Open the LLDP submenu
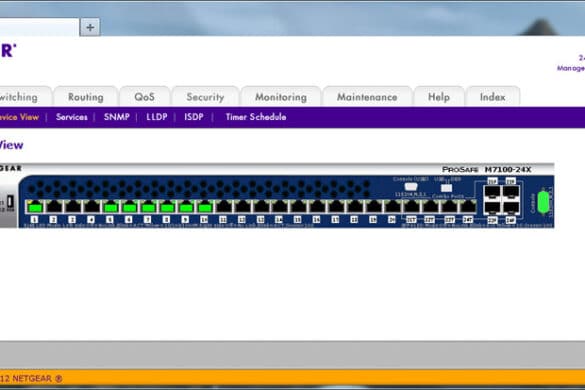The image size is (585, 390). [157, 117]
